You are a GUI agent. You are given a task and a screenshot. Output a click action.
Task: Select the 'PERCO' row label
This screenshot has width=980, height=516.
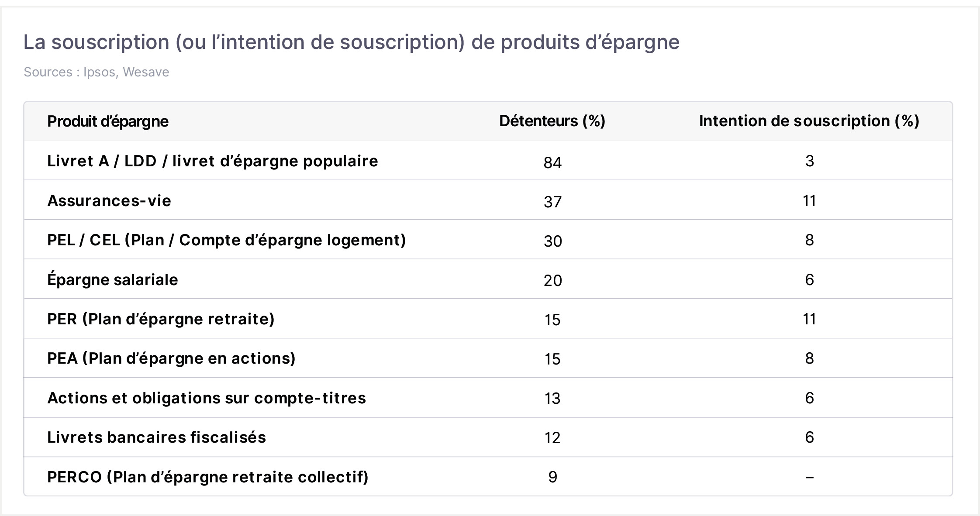pyautogui.click(x=208, y=477)
